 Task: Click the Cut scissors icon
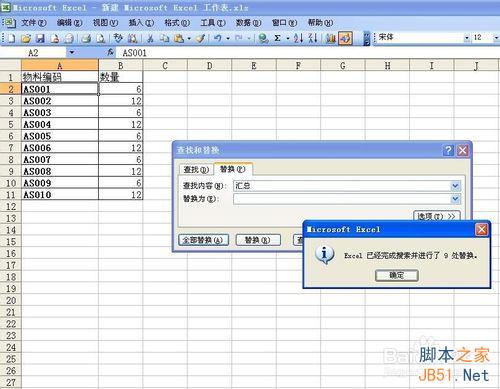[x=150, y=38]
